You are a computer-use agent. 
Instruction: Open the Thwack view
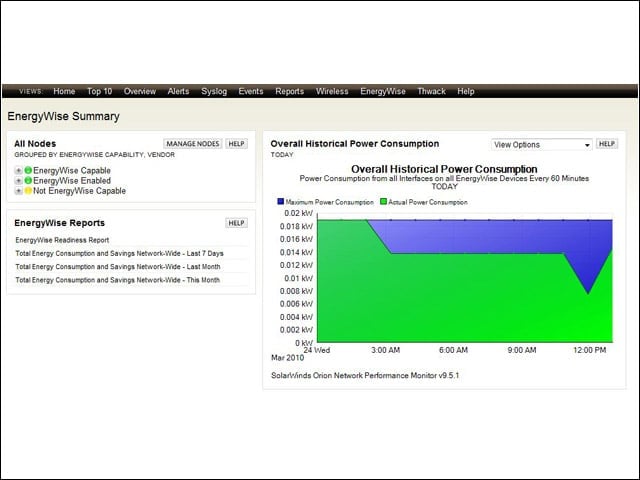(431, 91)
